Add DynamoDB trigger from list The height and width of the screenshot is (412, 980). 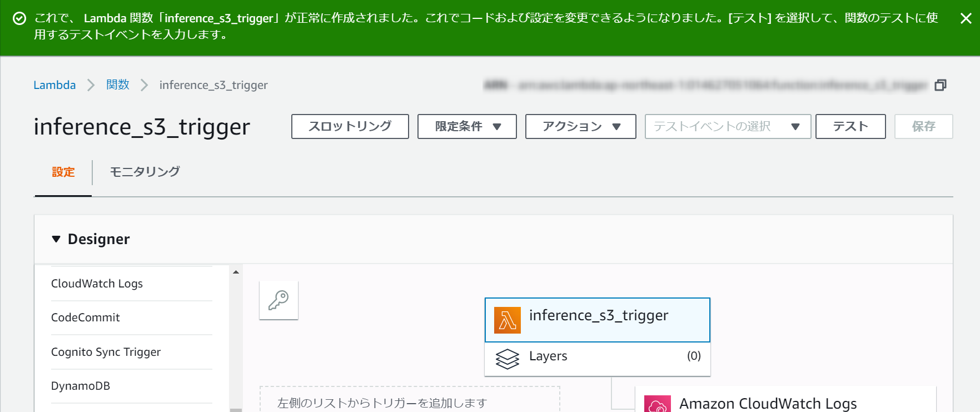(x=132, y=386)
